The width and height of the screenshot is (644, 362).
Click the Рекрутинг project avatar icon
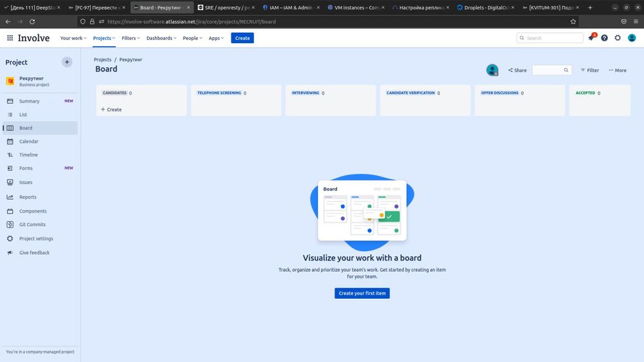[10, 81]
